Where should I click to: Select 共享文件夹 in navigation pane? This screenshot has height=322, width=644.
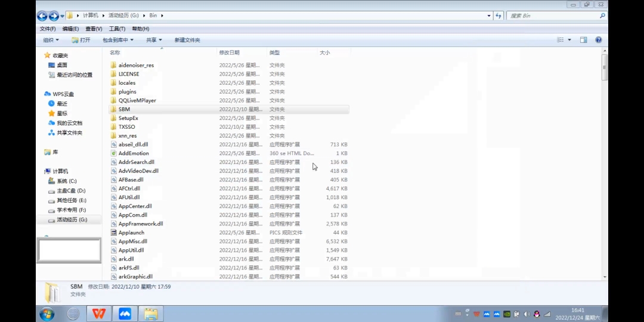(x=69, y=132)
